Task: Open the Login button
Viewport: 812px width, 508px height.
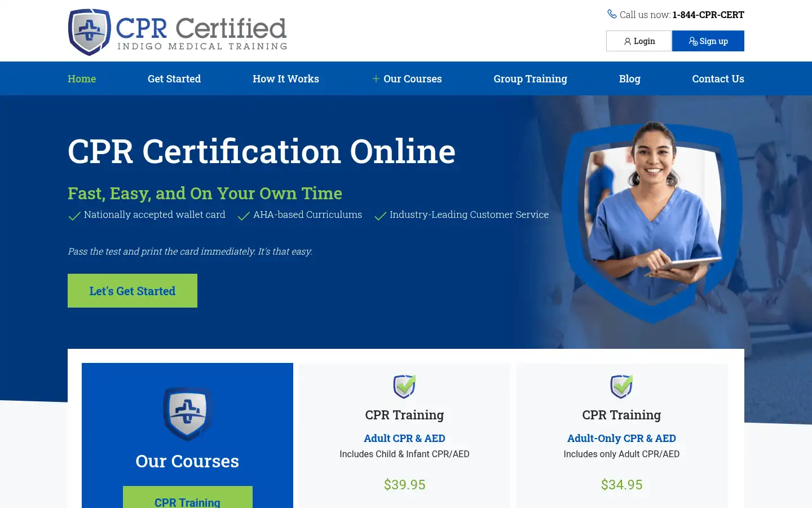Action: (639, 41)
